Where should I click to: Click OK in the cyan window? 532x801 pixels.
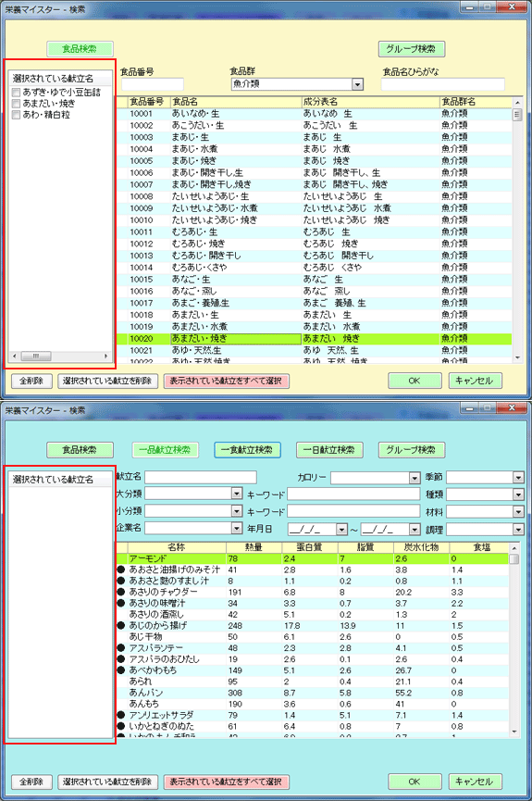414,782
